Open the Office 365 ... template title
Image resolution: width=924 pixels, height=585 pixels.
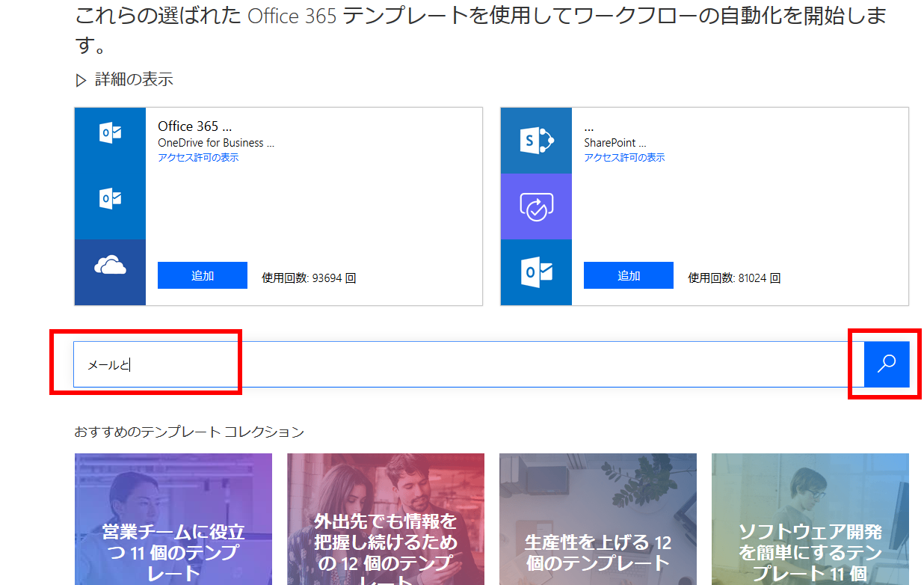tap(194, 126)
